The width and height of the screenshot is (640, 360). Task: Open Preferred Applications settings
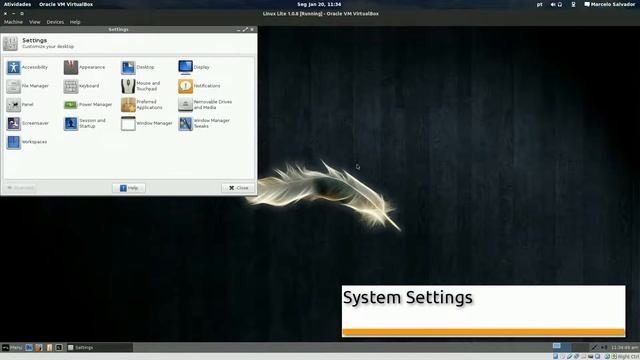[142, 105]
